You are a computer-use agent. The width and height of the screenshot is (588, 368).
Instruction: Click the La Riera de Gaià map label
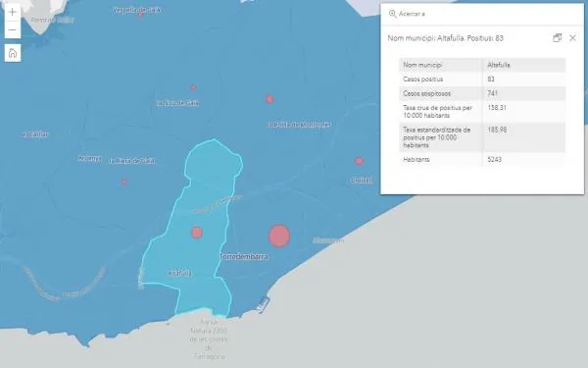point(132,161)
